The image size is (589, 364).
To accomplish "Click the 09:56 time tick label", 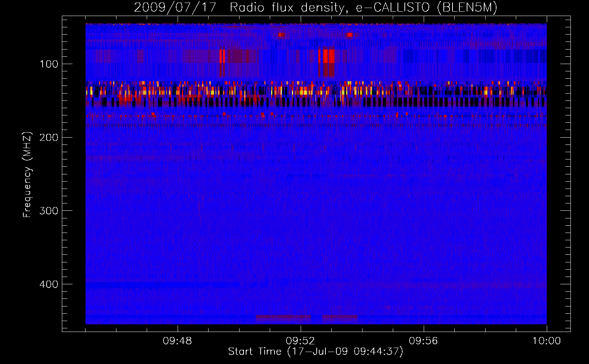I will 423,341.
